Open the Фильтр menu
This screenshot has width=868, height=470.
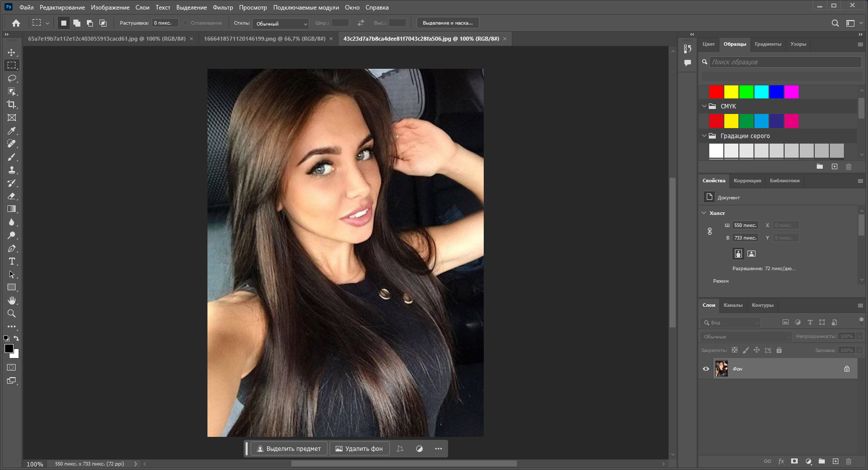pyautogui.click(x=223, y=8)
